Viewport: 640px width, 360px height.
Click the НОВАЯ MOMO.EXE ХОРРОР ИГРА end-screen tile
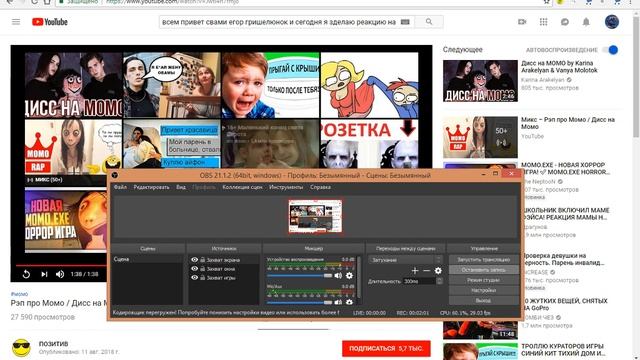click(x=65, y=220)
